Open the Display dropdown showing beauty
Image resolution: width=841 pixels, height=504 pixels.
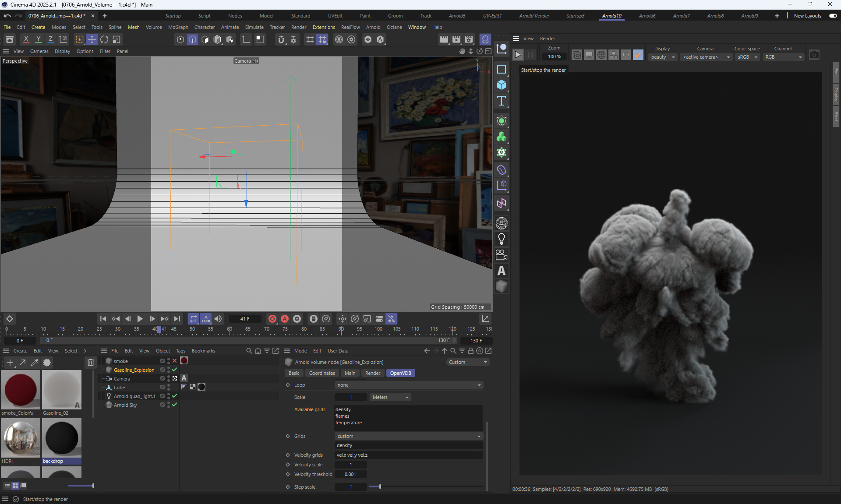pyautogui.click(x=662, y=57)
